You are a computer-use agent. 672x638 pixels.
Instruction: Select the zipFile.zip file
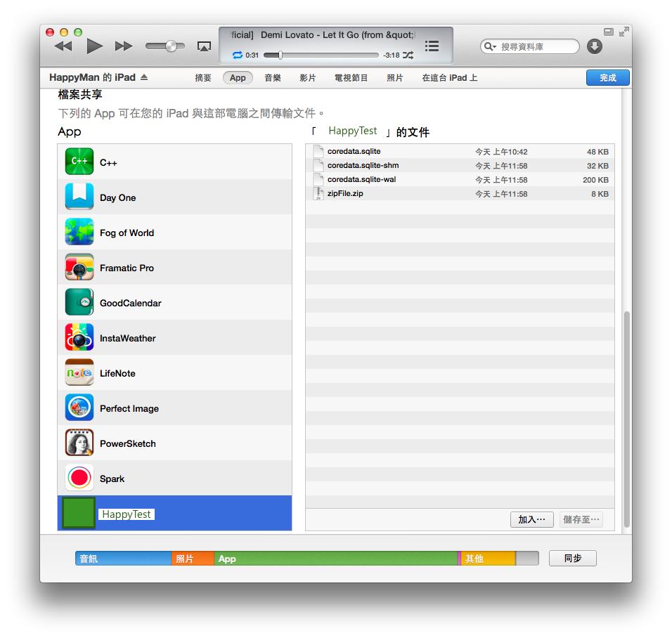pyautogui.click(x=345, y=193)
